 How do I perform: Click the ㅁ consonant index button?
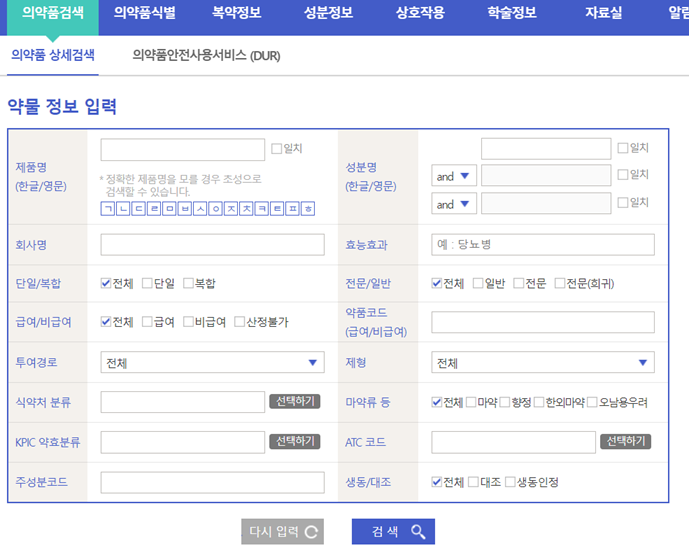(170, 209)
